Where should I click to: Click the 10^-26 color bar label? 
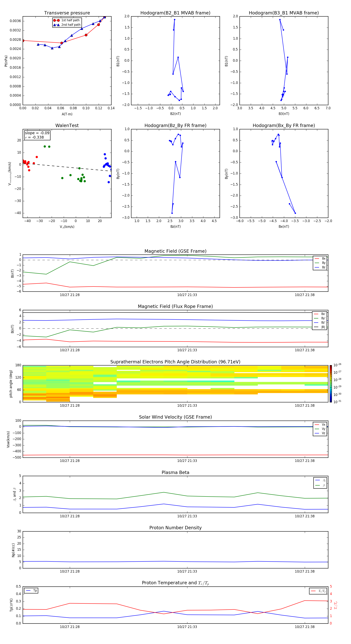click(338, 365)
